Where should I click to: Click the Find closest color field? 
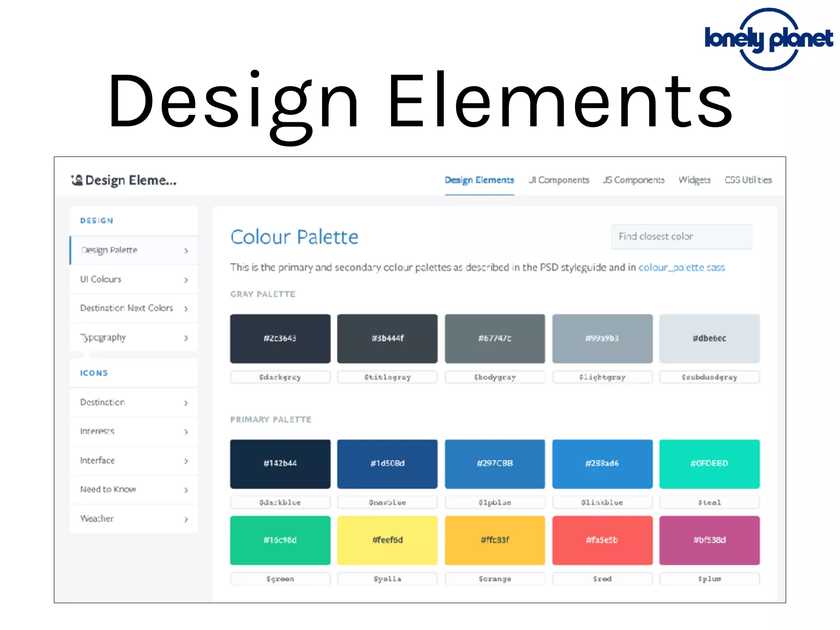click(682, 237)
